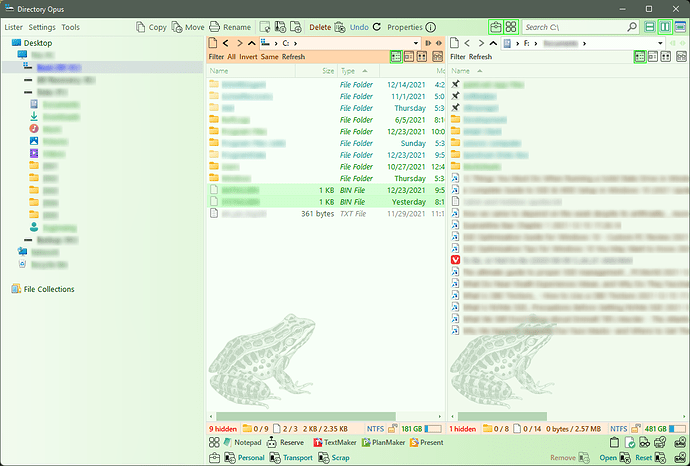Go up one level in the F: pane
Image resolution: width=690 pixels, height=466 pixels.
pyautogui.click(x=493, y=43)
